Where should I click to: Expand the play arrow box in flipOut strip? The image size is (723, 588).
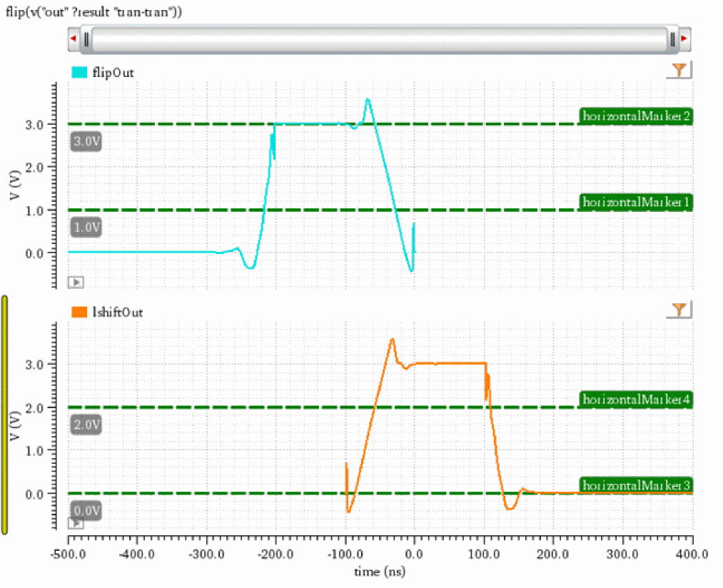tap(76, 283)
